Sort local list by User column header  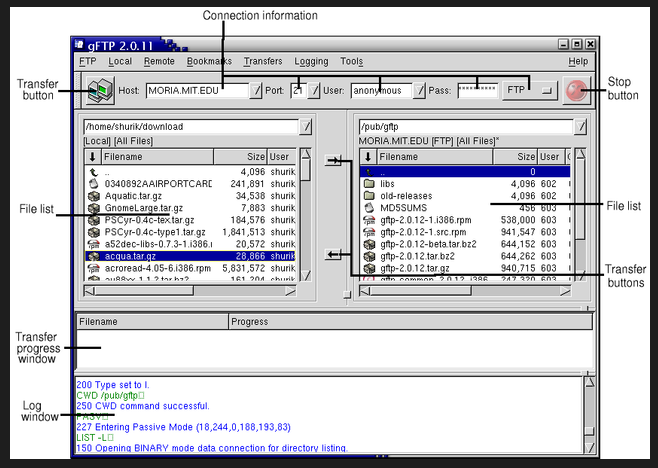click(x=282, y=157)
